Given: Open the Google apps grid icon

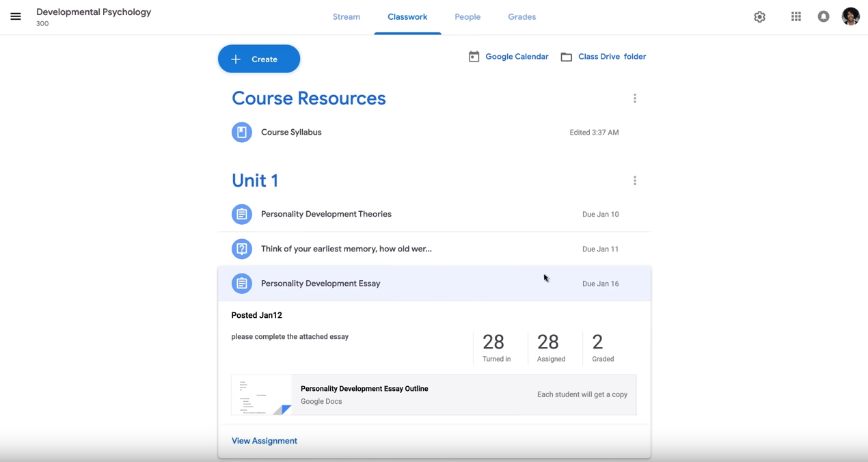Looking at the screenshot, I should pyautogui.click(x=796, y=16).
